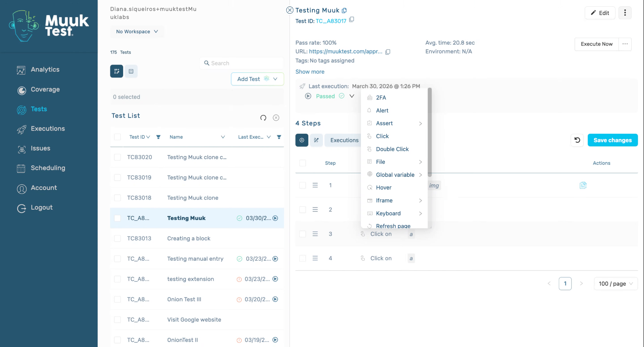
Task: Click Save changes
Action: 612,140
